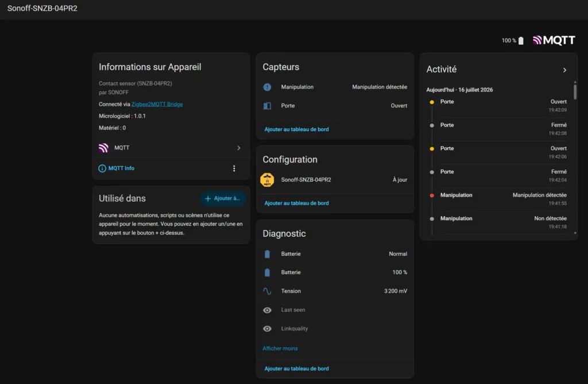Screen dimensions: 588x384
Task: Click the grey marker for Manipulation Non détectée
Action: coord(432,219)
